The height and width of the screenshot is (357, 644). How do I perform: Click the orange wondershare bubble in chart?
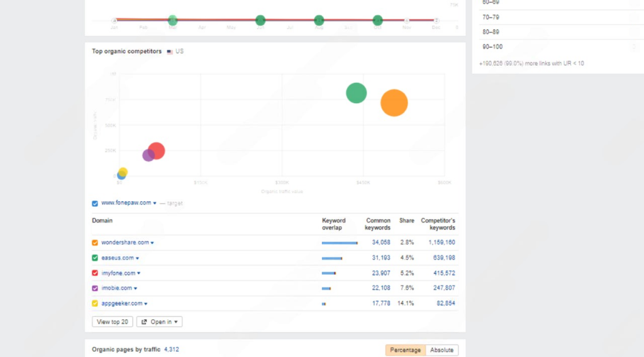pos(394,103)
